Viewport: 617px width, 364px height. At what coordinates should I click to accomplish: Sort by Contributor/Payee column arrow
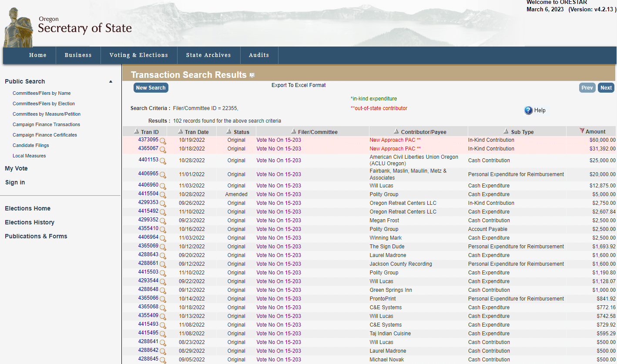pyautogui.click(x=396, y=131)
